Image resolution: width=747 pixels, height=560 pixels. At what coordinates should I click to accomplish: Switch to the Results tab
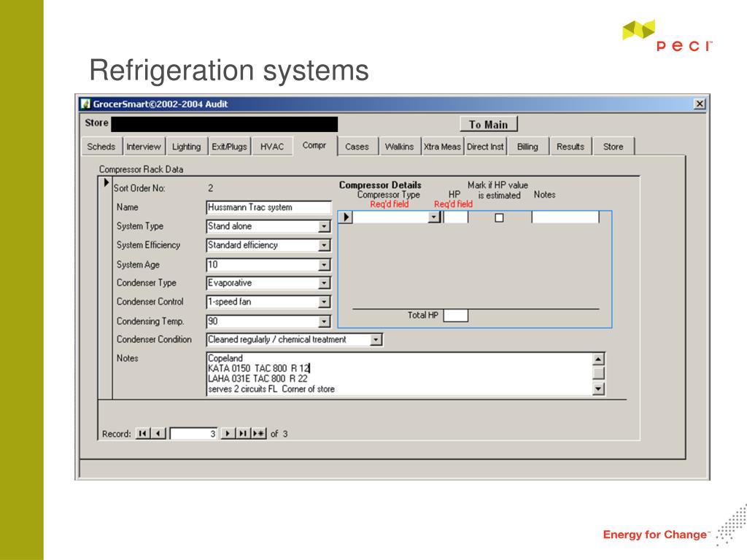570,147
